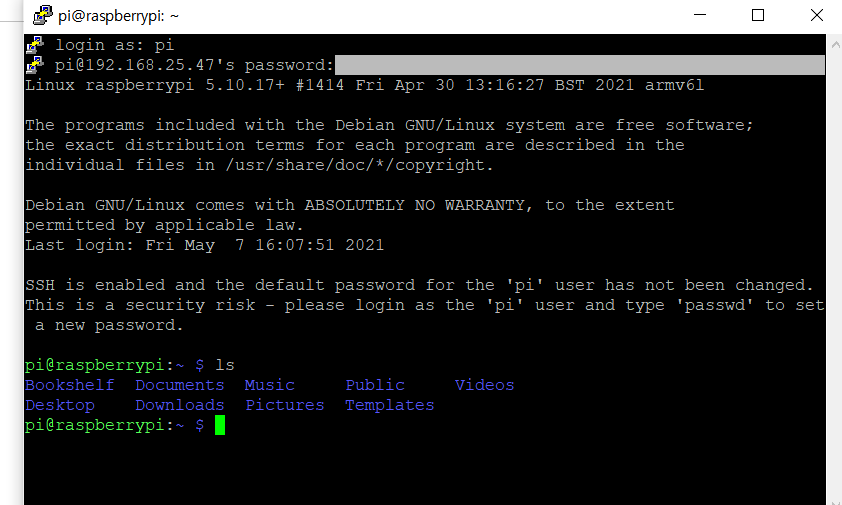Click the PuTTY icon beside 'login as: pi'

point(35,45)
